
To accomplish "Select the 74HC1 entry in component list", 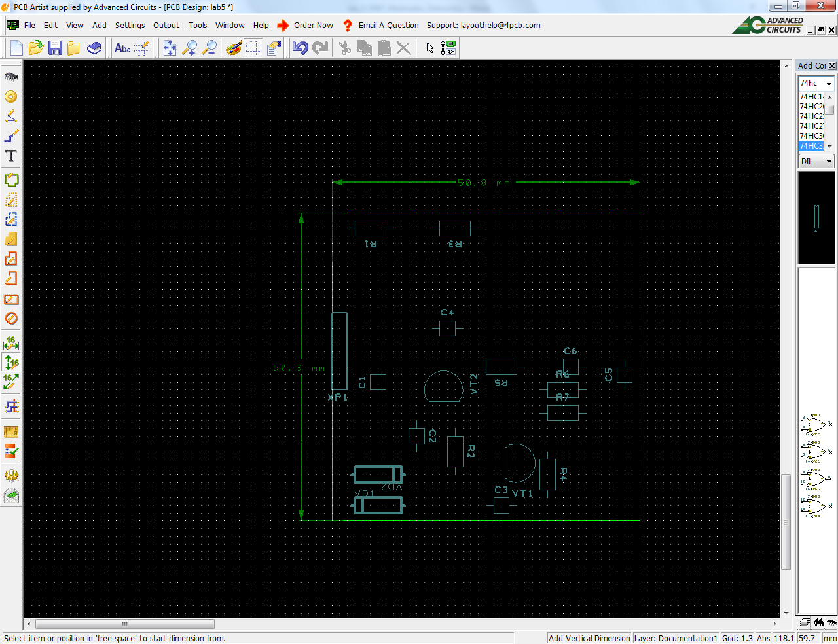I will pos(811,97).
